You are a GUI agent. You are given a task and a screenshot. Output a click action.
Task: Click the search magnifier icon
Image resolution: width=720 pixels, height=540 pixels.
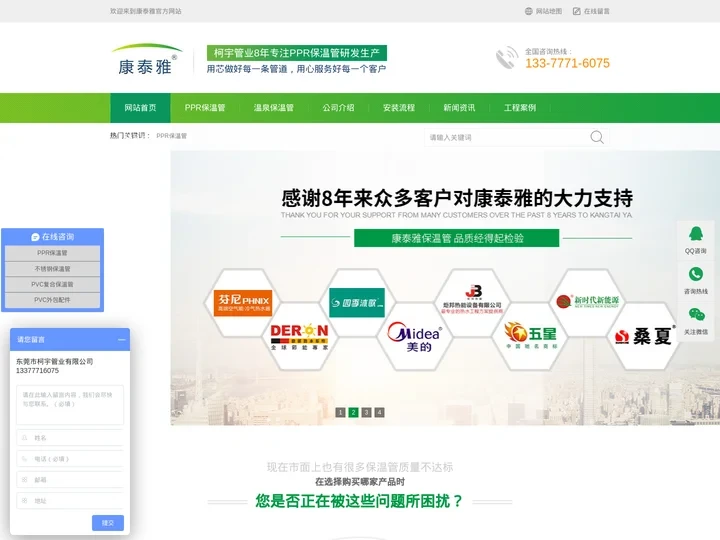597,137
